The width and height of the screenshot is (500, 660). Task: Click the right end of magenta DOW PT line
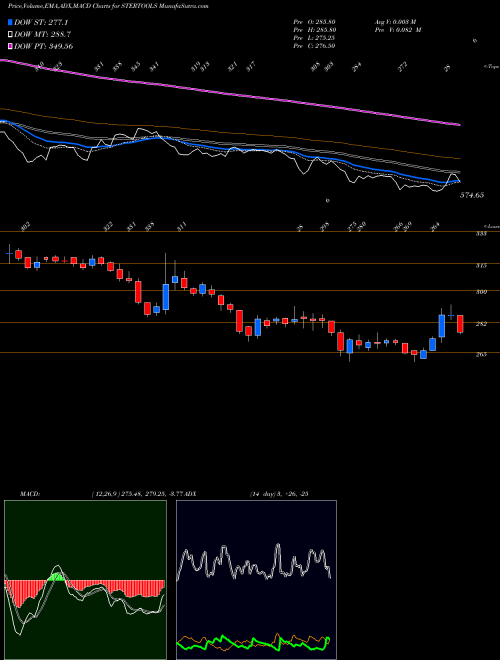pyautogui.click(x=458, y=124)
